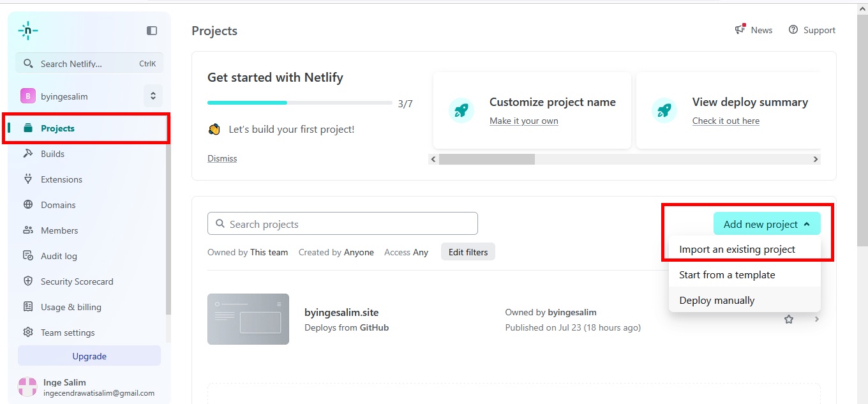Open Netlify News notifications
Image resolution: width=868 pixels, height=404 pixels.
point(754,29)
